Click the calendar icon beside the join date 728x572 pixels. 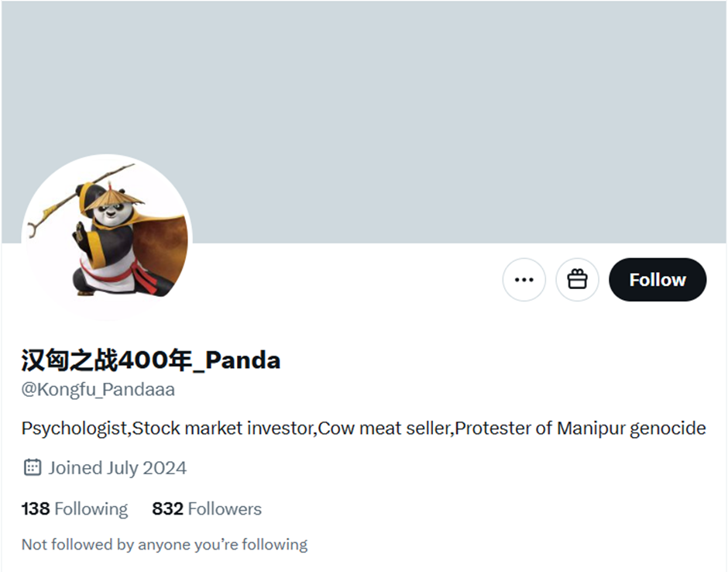point(32,467)
